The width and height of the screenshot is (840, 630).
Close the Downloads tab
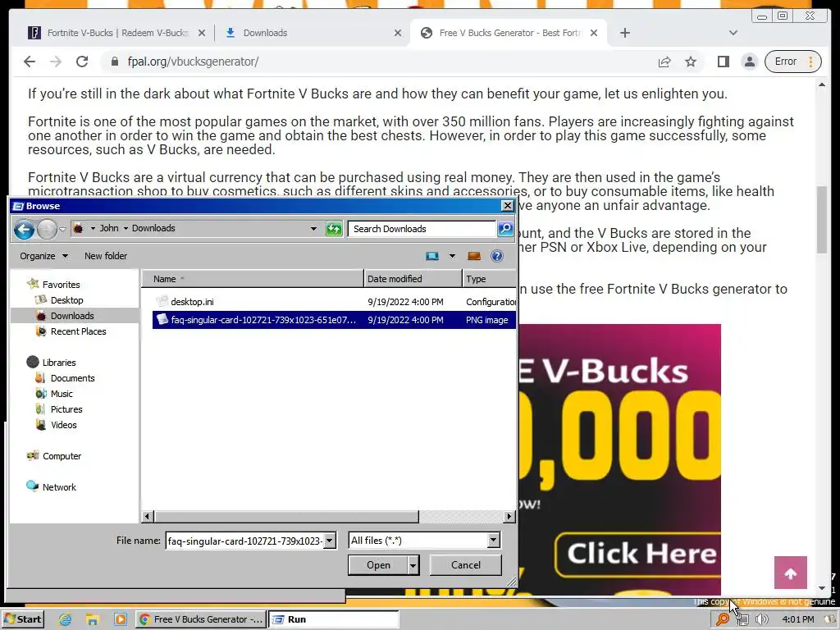point(398,33)
